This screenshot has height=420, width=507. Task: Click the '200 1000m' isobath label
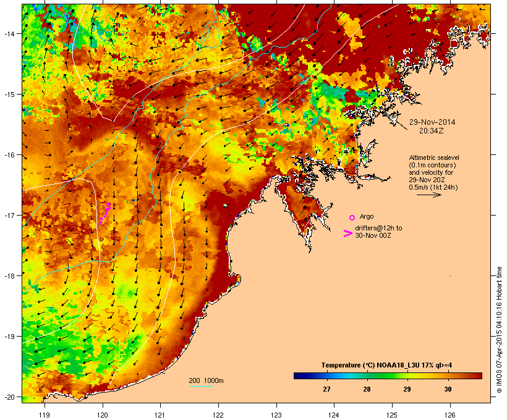(206, 380)
